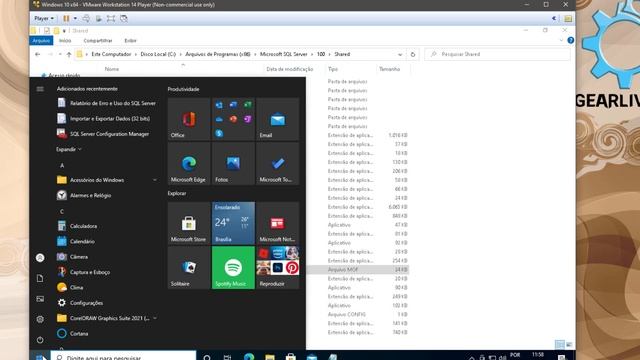Open the Brasília weather tile
This screenshot has height=360, width=640.
click(x=233, y=223)
